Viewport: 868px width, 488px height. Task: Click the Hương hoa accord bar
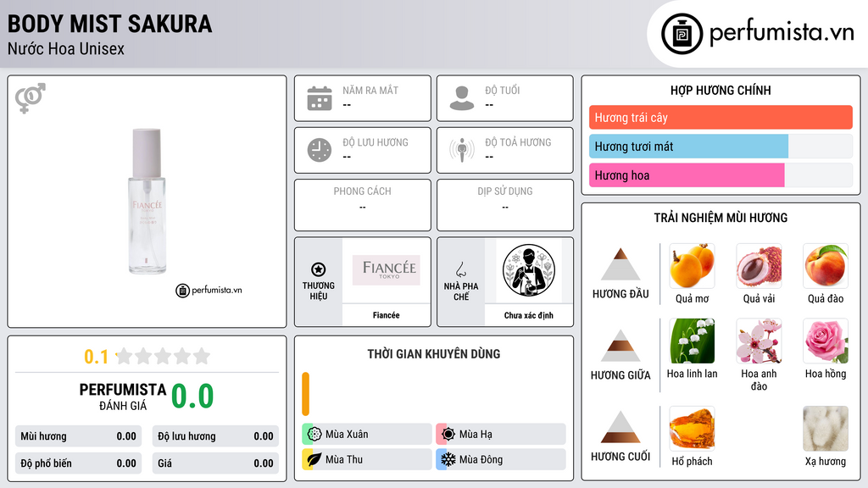point(721,175)
